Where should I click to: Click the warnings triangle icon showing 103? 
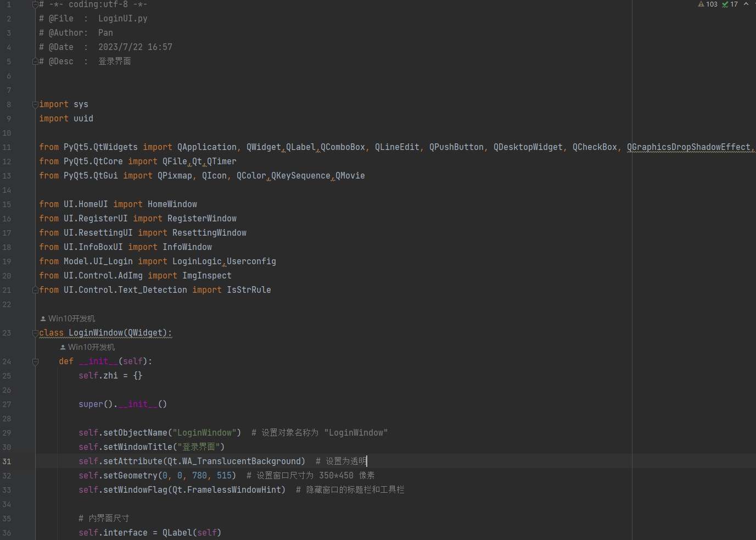click(701, 4)
